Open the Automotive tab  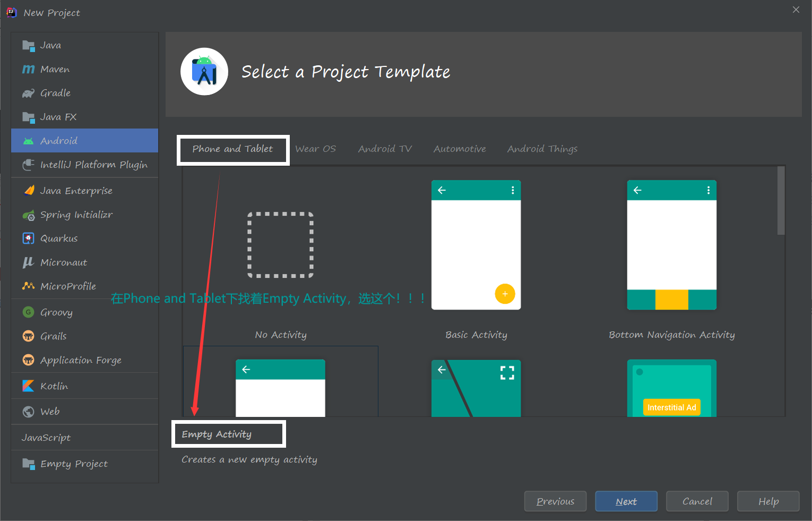coord(460,149)
